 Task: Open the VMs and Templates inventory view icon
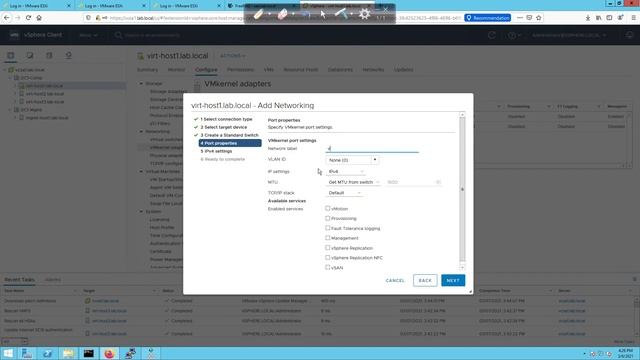tap(30, 55)
